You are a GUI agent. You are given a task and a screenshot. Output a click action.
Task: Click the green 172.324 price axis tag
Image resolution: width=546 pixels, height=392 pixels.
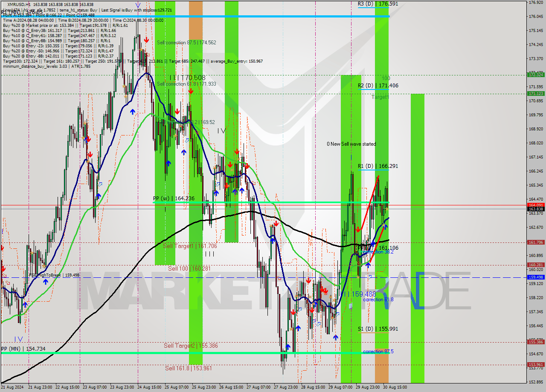(x=535, y=75)
